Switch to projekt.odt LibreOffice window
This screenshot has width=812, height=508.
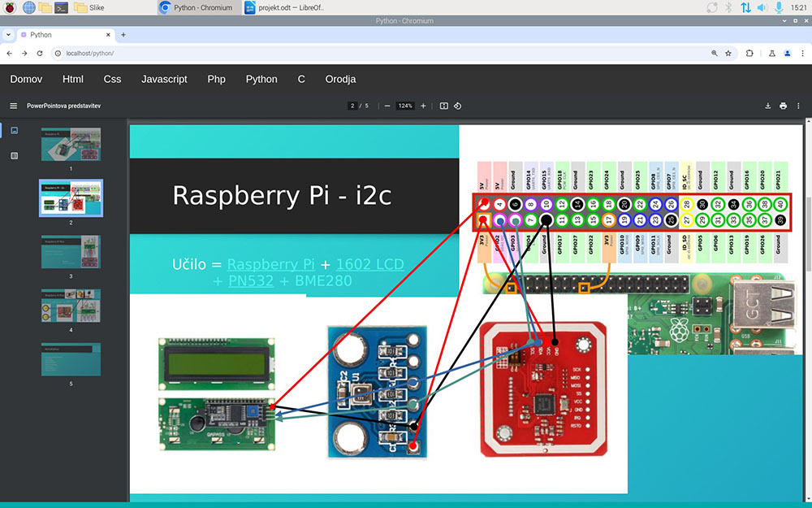[284, 7]
